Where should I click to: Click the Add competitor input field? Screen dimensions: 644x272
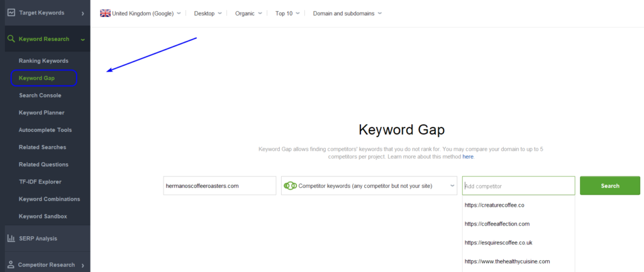coord(518,186)
